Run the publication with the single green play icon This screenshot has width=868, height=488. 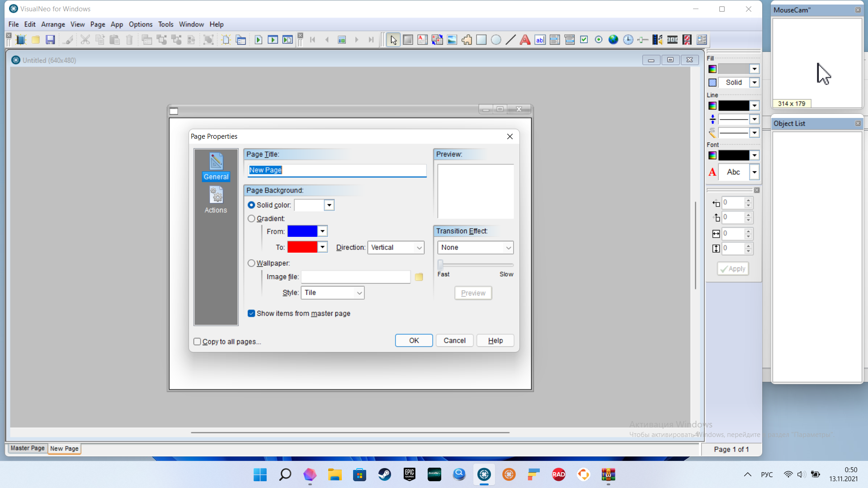coord(258,40)
